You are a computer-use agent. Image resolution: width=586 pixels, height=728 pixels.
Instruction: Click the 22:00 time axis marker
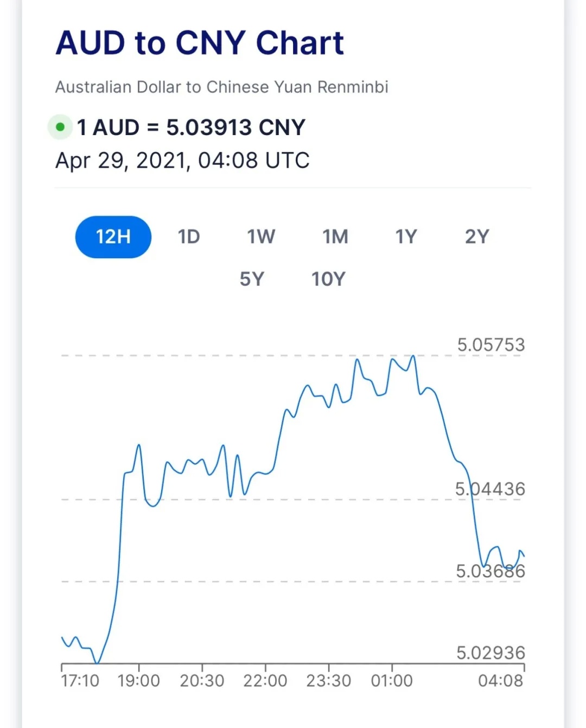tap(265, 680)
